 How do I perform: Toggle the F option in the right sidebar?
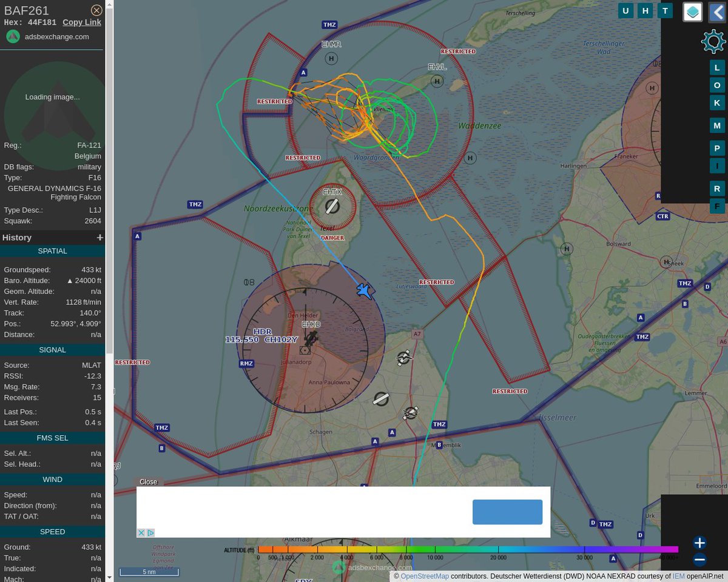point(717,206)
